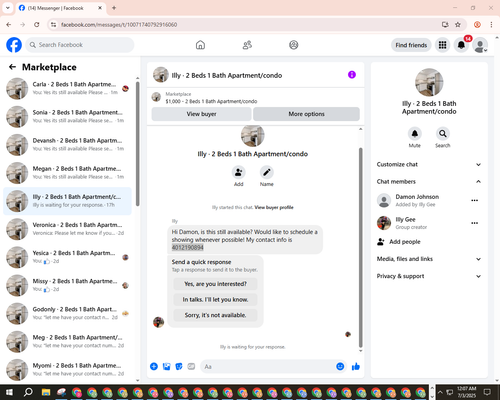The width and height of the screenshot is (500, 400).
Task: Click the Add people icon in chat
Action: coord(238,172)
